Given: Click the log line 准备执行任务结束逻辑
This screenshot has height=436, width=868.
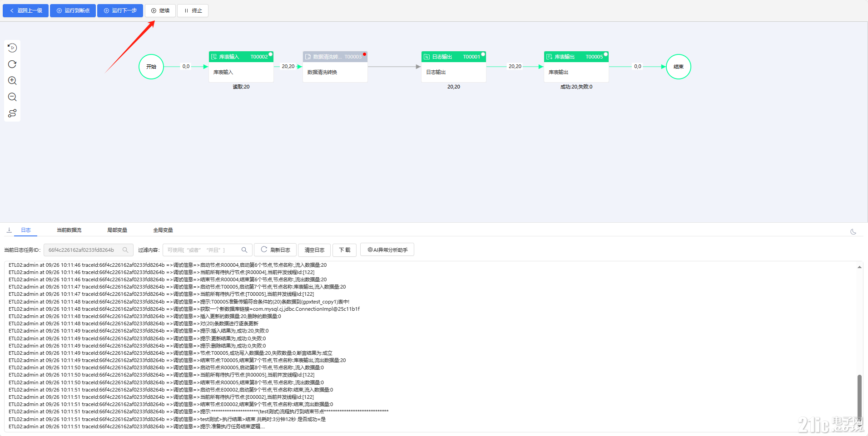Looking at the screenshot, I should [x=137, y=426].
